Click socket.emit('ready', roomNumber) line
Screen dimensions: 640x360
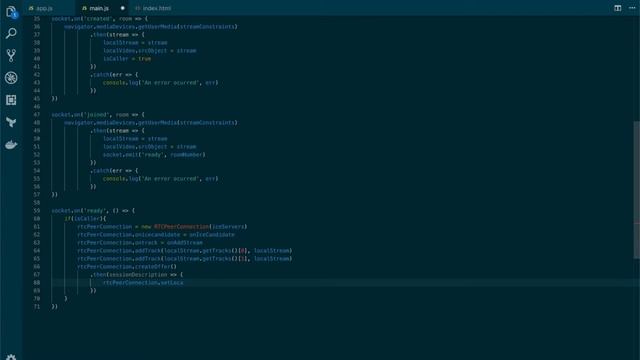[154, 155]
